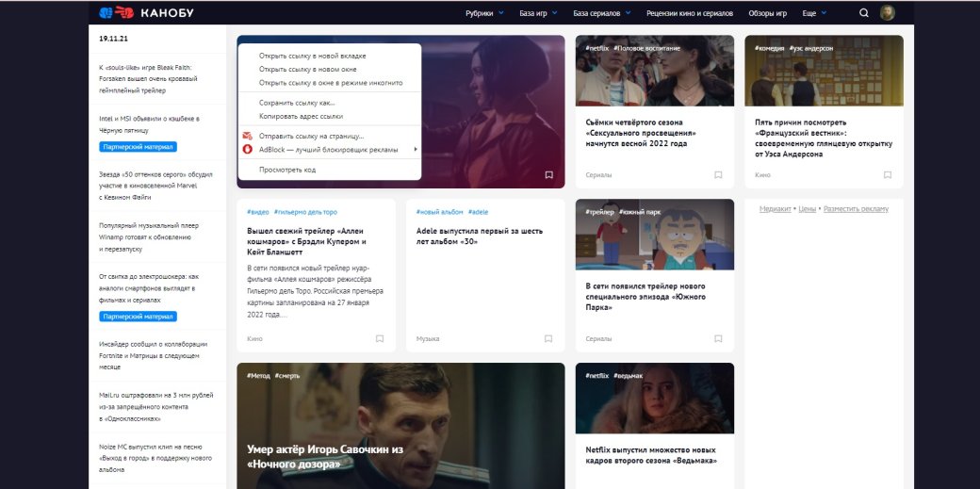Open the user avatar in the header
Image resolution: width=980 pixels, height=489 pixels.
coord(888,12)
